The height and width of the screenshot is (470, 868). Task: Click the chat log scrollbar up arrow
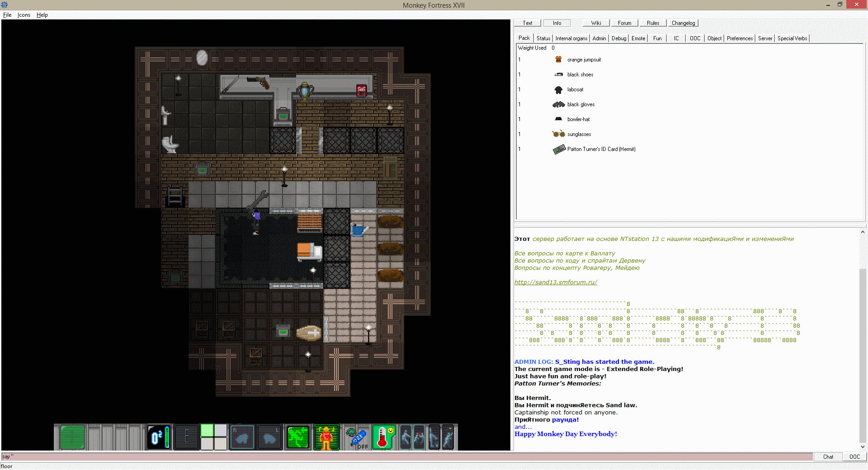tap(863, 232)
